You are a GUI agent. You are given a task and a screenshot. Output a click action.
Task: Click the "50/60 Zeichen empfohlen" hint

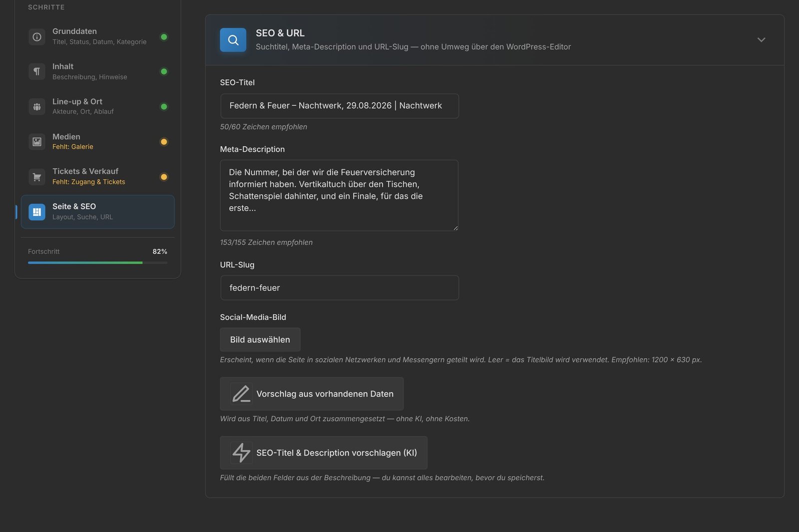(x=264, y=127)
